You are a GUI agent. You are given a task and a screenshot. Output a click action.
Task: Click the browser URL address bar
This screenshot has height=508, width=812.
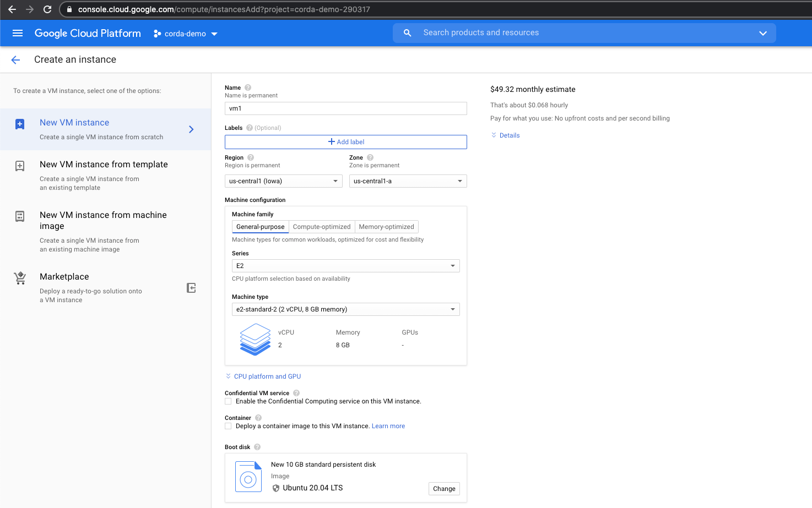click(x=435, y=9)
